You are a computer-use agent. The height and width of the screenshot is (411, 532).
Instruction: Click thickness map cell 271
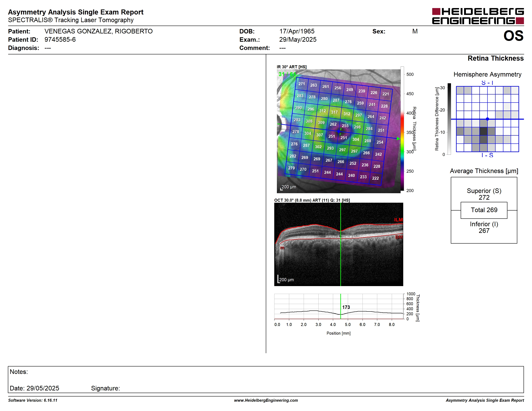[301, 84]
